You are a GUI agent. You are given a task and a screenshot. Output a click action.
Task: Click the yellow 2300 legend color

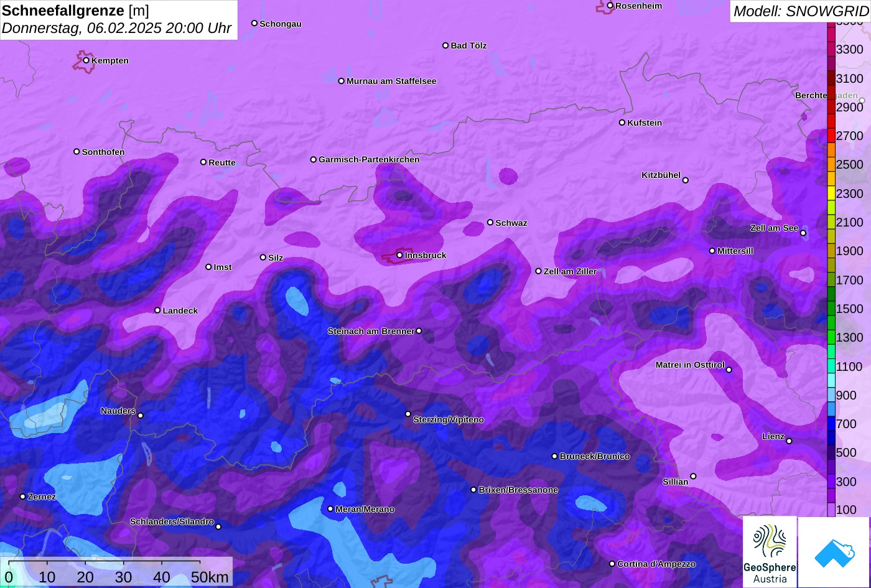pos(831,194)
